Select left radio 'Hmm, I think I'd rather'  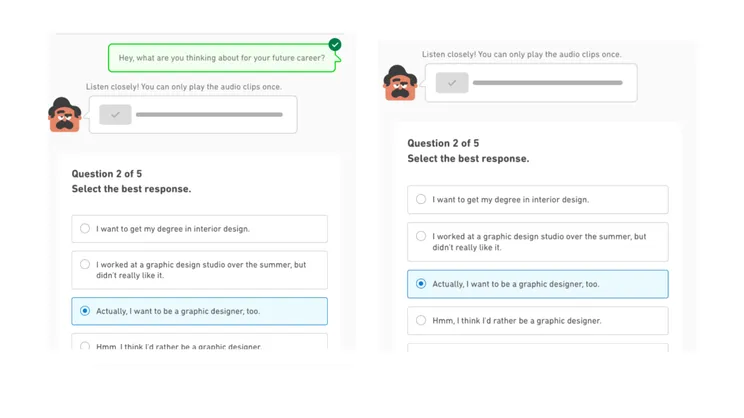tap(85, 346)
